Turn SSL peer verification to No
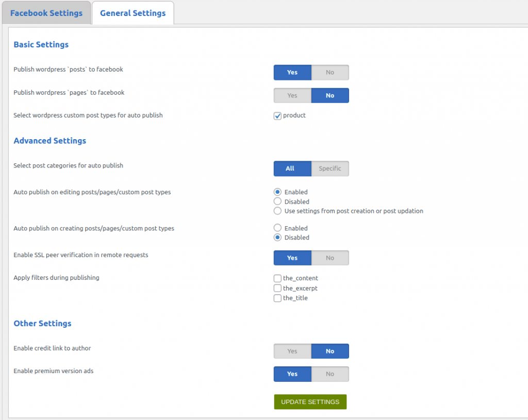The image size is (528, 420). [330, 258]
